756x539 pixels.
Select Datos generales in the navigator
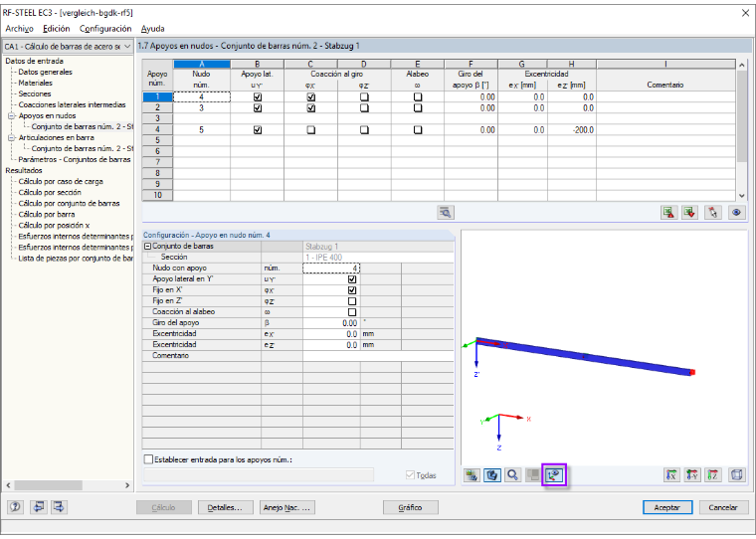click(x=46, y=72)
